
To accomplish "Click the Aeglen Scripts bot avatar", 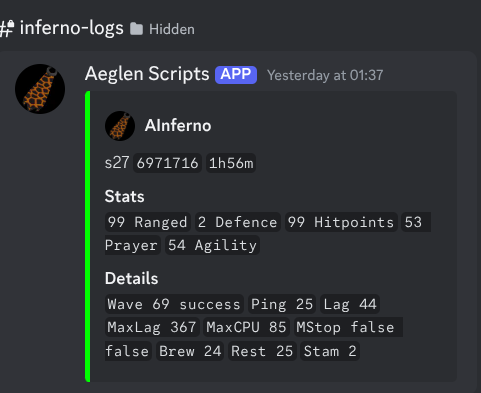I will click(40, 89).
